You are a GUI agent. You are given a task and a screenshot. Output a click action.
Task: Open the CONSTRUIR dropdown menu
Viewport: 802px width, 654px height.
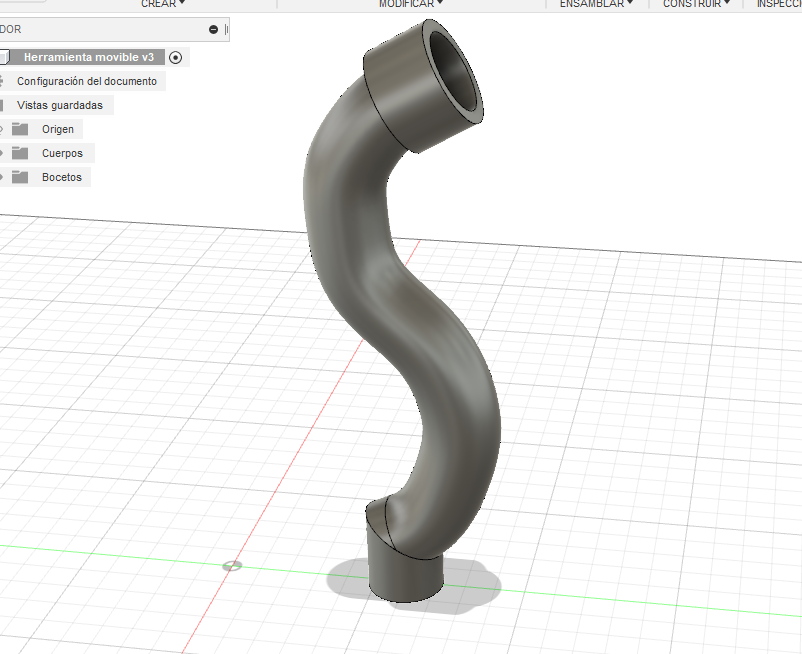point(696,4)
